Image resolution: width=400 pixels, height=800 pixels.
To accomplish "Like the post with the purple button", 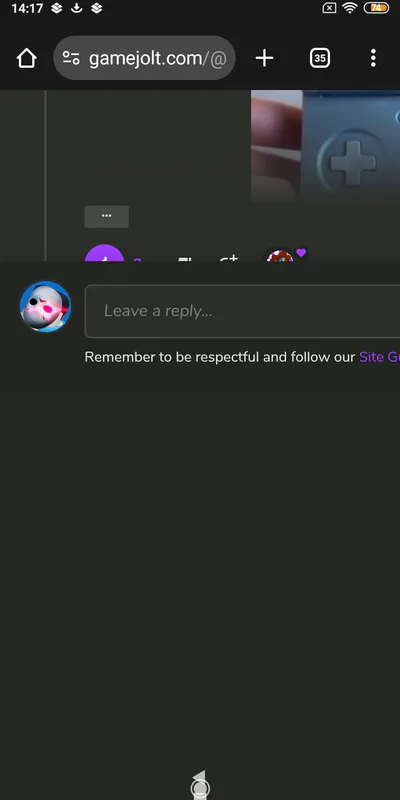I will 104,254.
